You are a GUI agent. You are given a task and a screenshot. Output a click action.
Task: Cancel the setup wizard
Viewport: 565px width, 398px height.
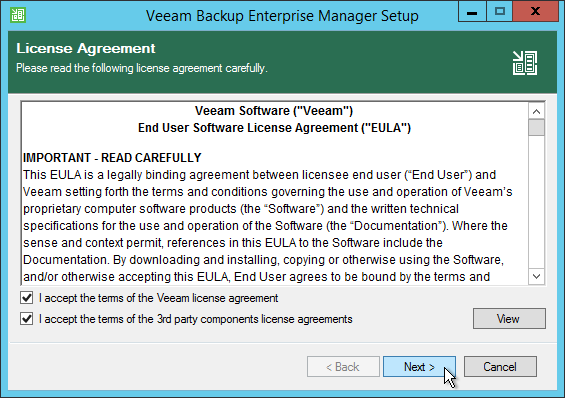click(500, 367)
